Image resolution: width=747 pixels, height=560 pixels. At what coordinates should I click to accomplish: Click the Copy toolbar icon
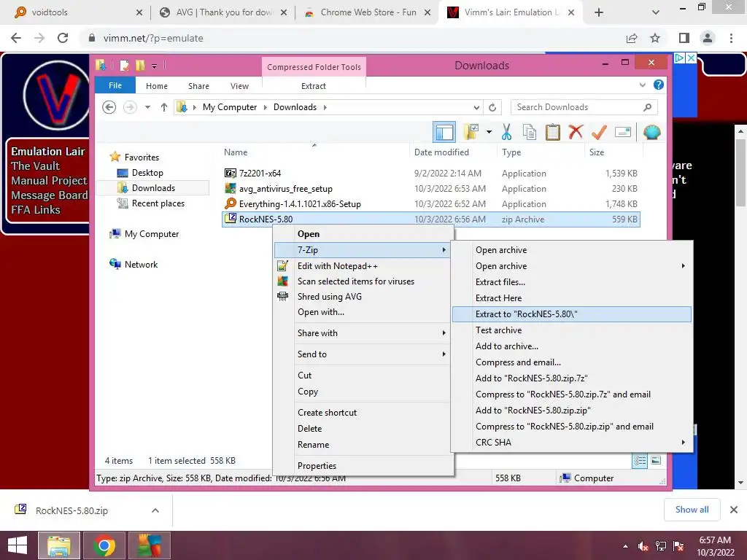530,132
